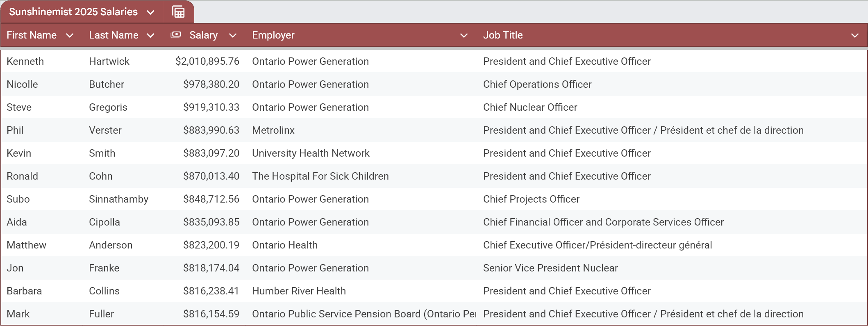Click the table view icon beside the tab

coord(178,12)
